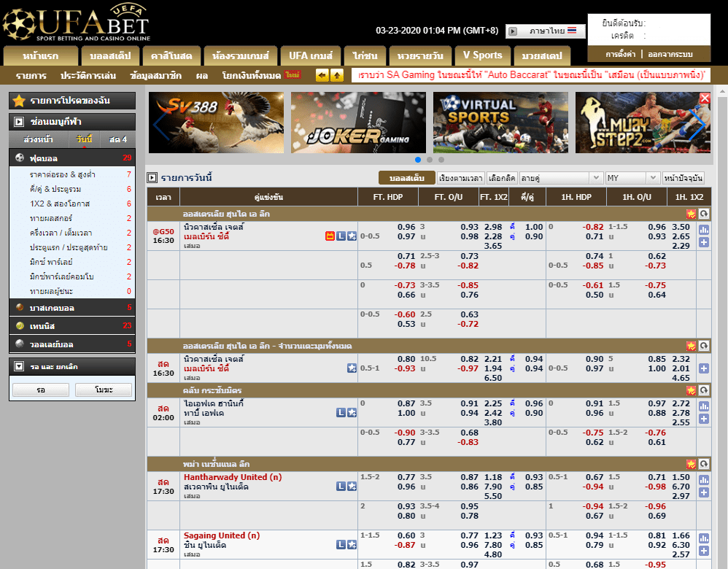Toggle the รายการวันนี้ list header arrow
Image resolution: width=728 pixels, height=569 pixels.
coord(152,177)
